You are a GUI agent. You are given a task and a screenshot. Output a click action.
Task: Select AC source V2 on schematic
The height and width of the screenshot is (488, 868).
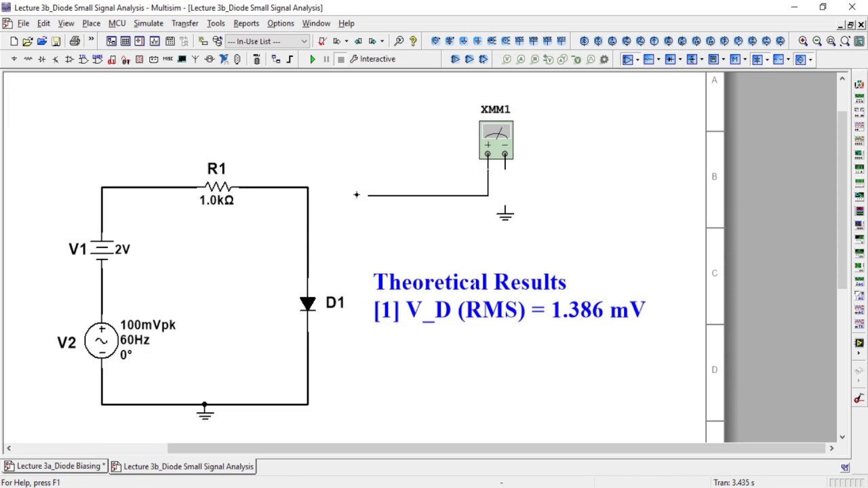tap(101, 340)
